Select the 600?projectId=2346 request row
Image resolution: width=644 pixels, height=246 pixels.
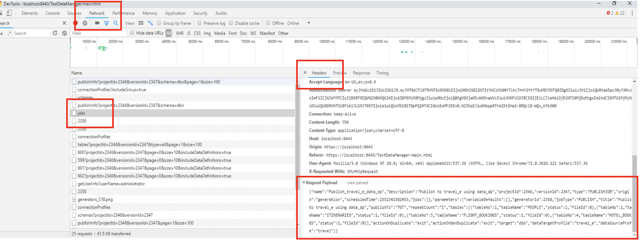182,152
